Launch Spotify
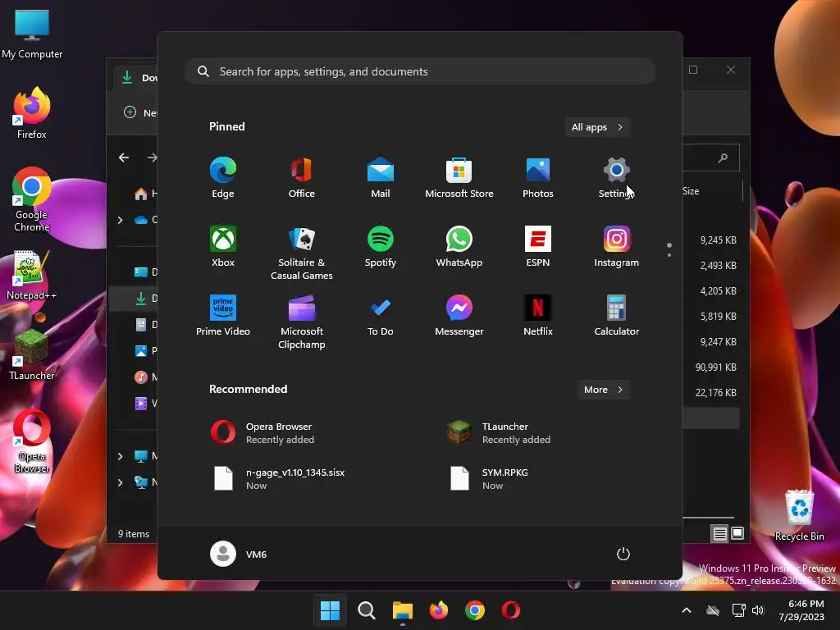This screenshot has width=840, height=630. point(381,246)
